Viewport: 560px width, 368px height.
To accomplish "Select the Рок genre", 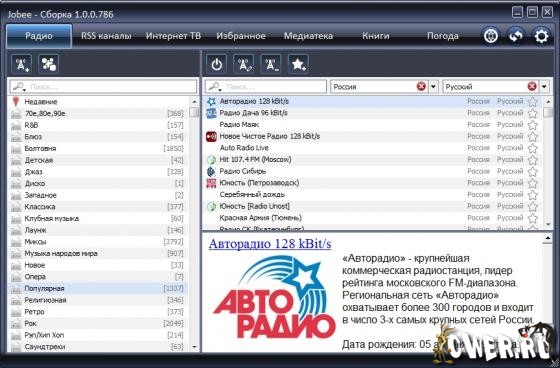I will [98, 323].
